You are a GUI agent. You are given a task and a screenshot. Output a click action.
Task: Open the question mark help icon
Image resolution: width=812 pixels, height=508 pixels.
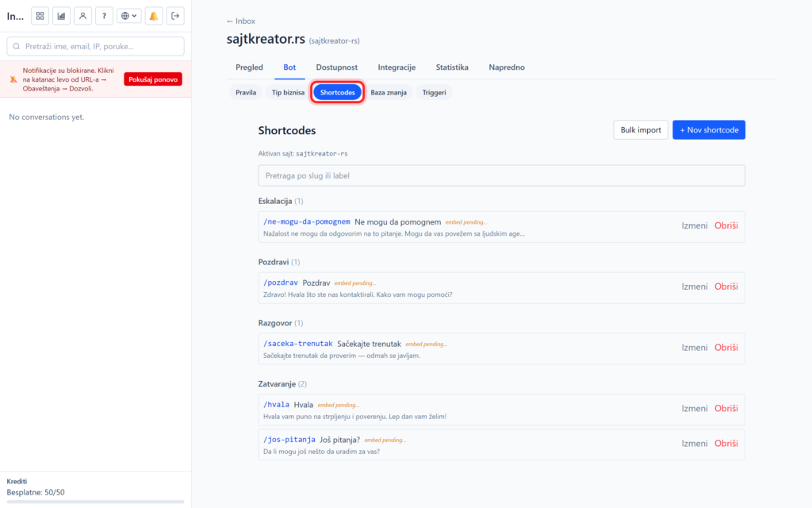coord(104,16)
